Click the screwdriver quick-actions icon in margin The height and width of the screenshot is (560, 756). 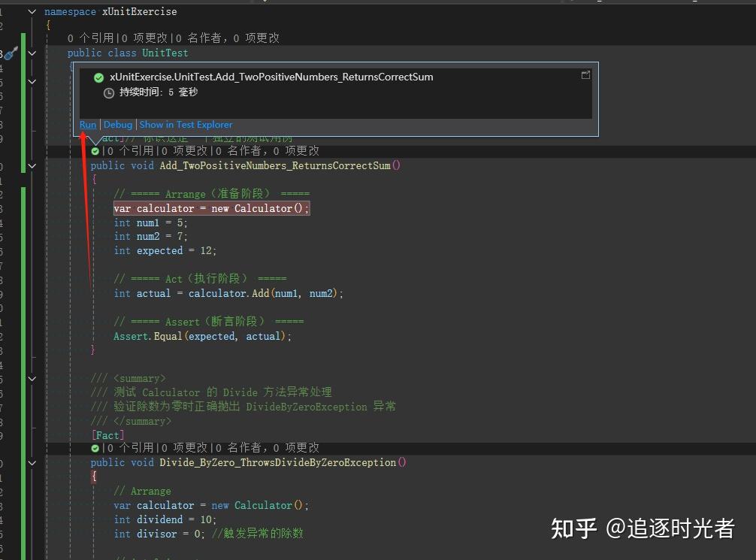click(x=11, y=53)
